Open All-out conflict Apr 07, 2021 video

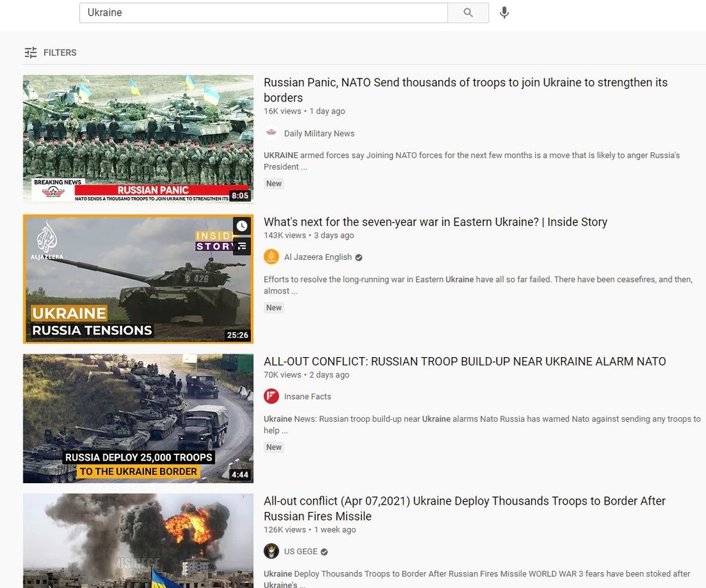tap(465, 509)
